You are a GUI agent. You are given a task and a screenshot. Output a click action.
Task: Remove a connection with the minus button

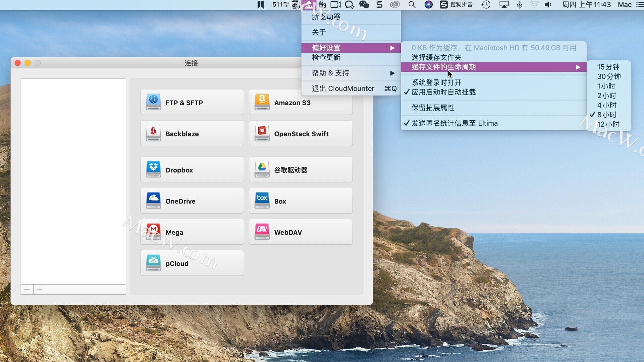tap(40, 289)
